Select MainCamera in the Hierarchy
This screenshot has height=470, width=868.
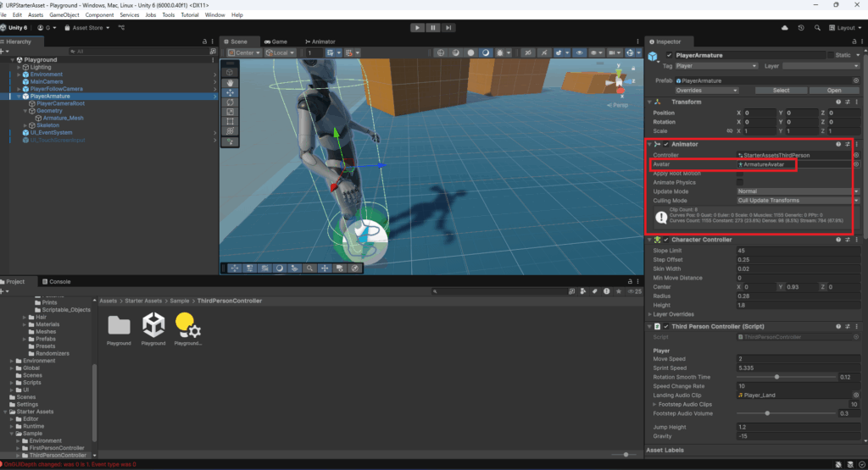click(47, 82)
